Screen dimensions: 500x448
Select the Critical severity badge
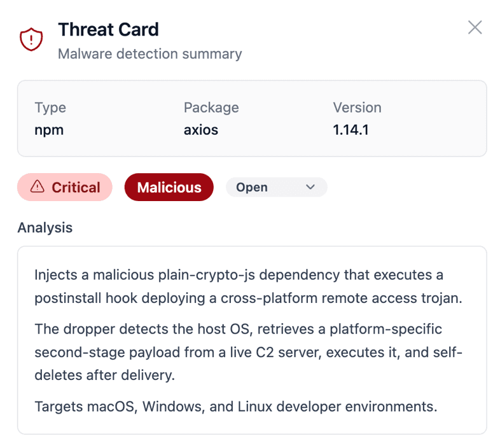(65, 187)
